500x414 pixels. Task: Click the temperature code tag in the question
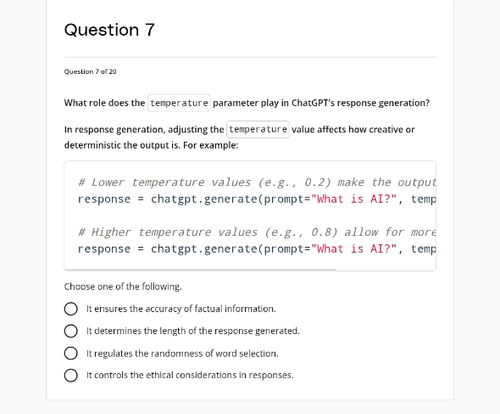[x=179, y=103]
